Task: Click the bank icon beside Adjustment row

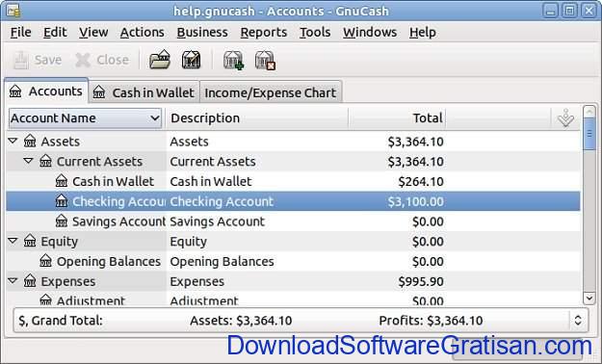Action: point(45,299)
